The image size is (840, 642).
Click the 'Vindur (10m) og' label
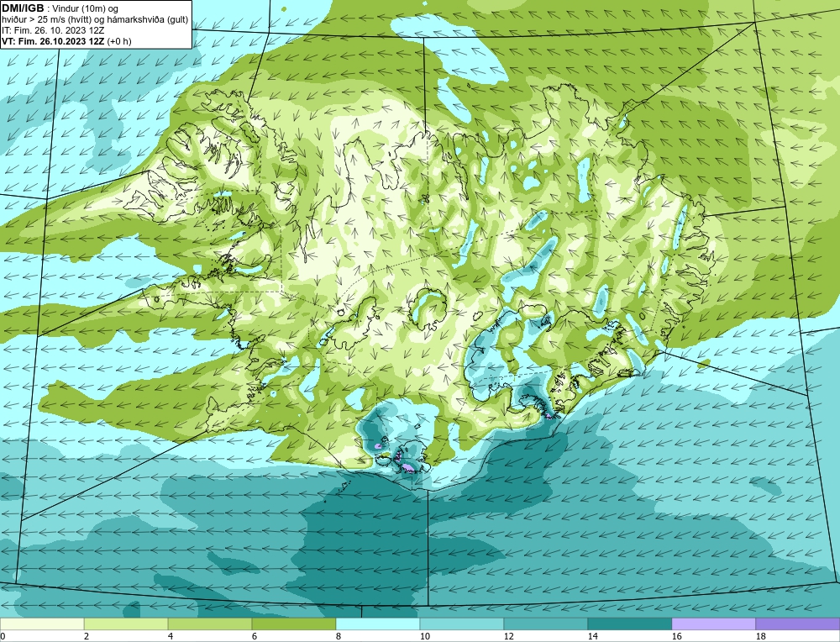pos(85,8)
